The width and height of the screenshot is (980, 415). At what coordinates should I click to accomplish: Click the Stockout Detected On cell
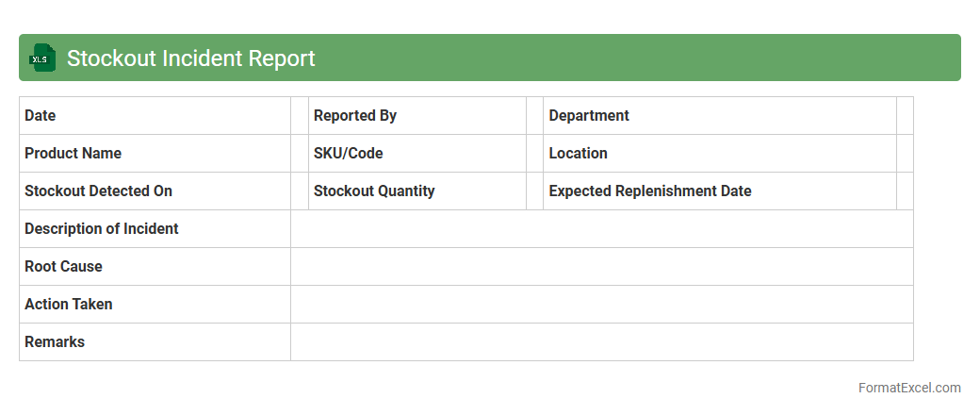click(x=155, y=191)
